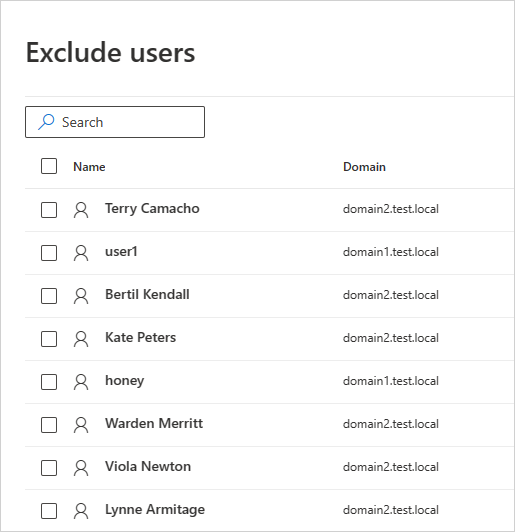Click into the Search input field
Viewport: 515px width, 532px height.
click(x=115, y=122)
